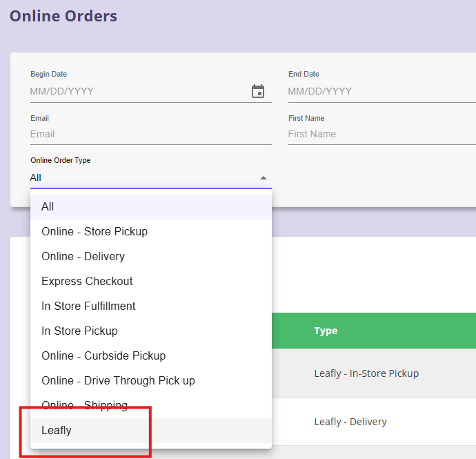
Task: Focus the First Name text field
Action: click(379, 134)
